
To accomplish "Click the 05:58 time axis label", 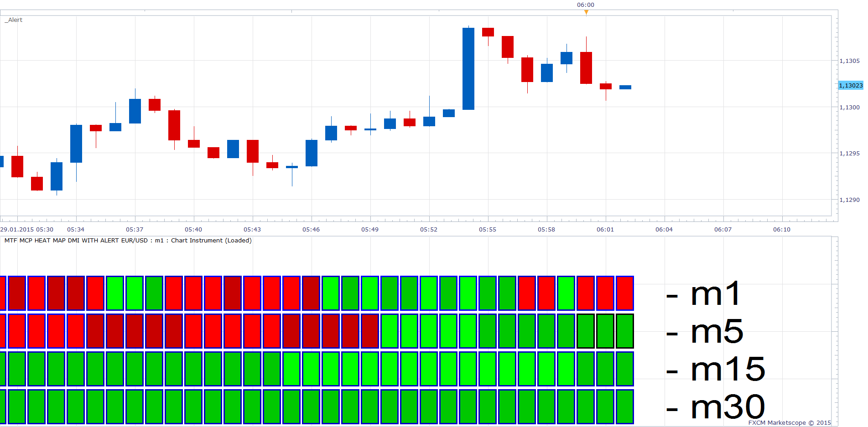I will point(546,229).
